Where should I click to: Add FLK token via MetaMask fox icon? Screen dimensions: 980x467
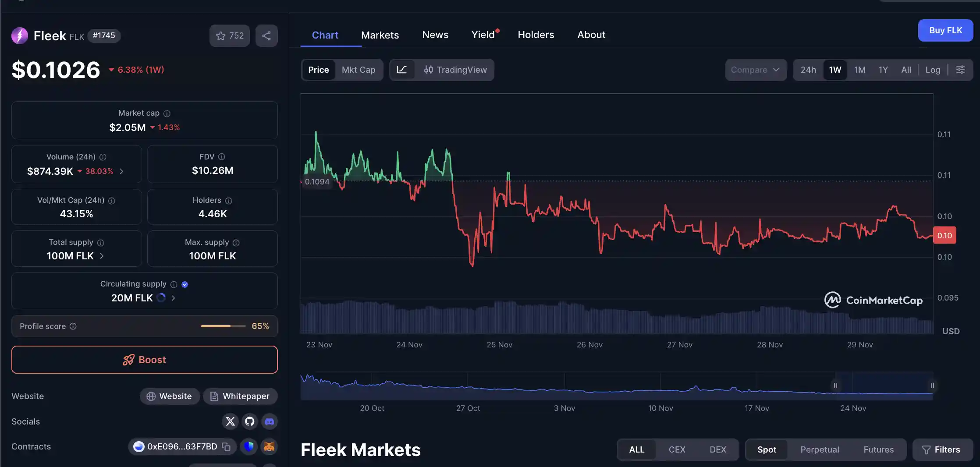(269, 447)
